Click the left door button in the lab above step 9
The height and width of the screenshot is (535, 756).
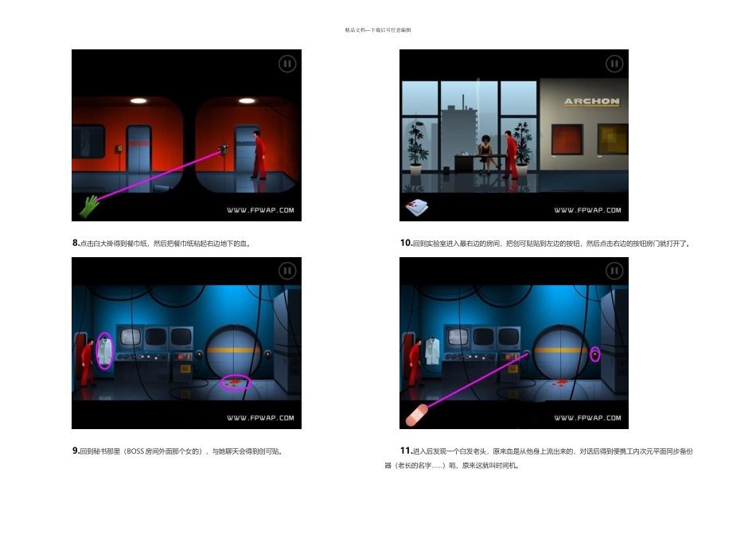coord(199,354)
